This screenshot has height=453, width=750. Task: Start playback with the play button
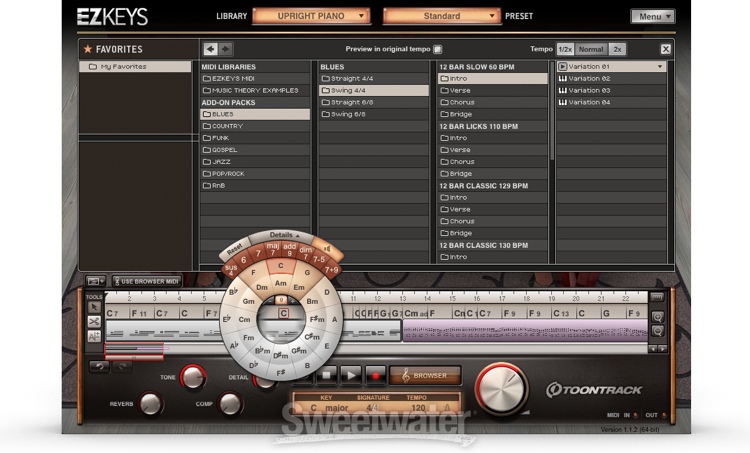351,376
